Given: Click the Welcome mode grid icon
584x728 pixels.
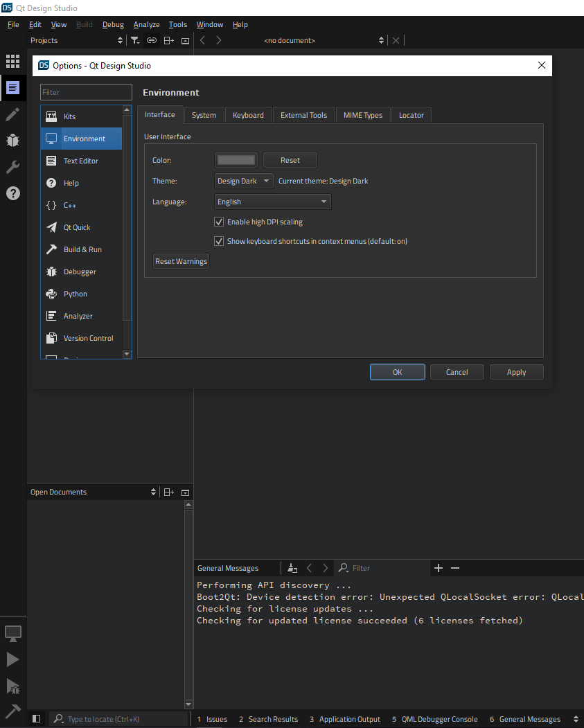Looking at the screenshot, I should point(12,61).
